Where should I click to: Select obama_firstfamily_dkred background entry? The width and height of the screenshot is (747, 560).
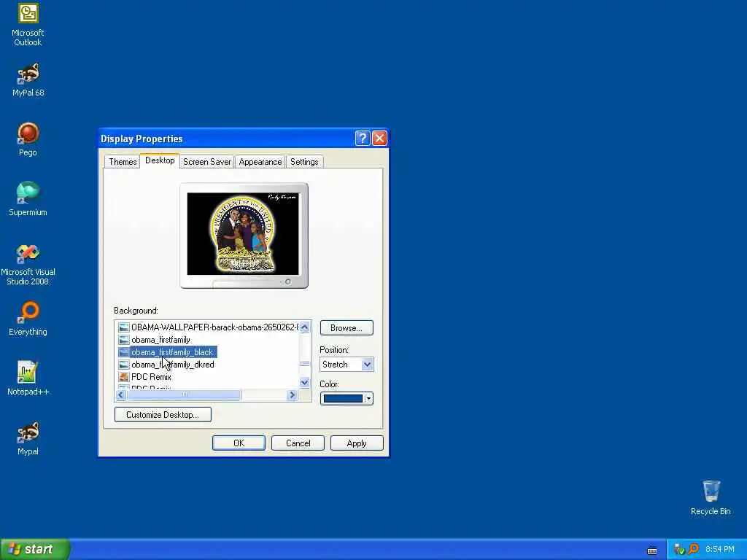click(x=172, y=365)
